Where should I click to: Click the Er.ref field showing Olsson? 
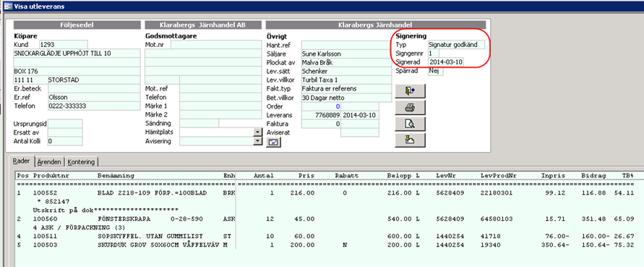pos(94,98)
